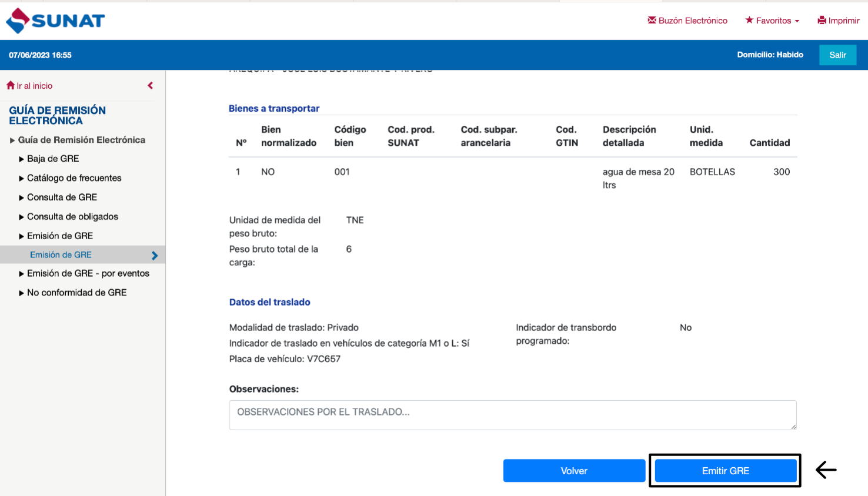868x496 pixels.
Task: Open No conformidad de GRE item
Action: click(x=76, y=293)
